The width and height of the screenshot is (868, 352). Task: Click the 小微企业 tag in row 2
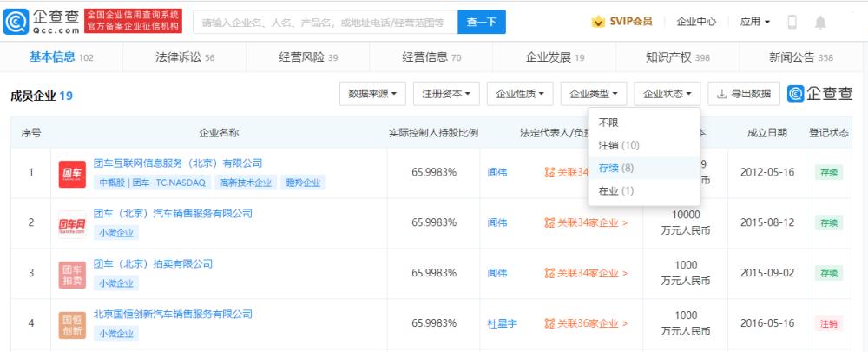tap(116, 233)
